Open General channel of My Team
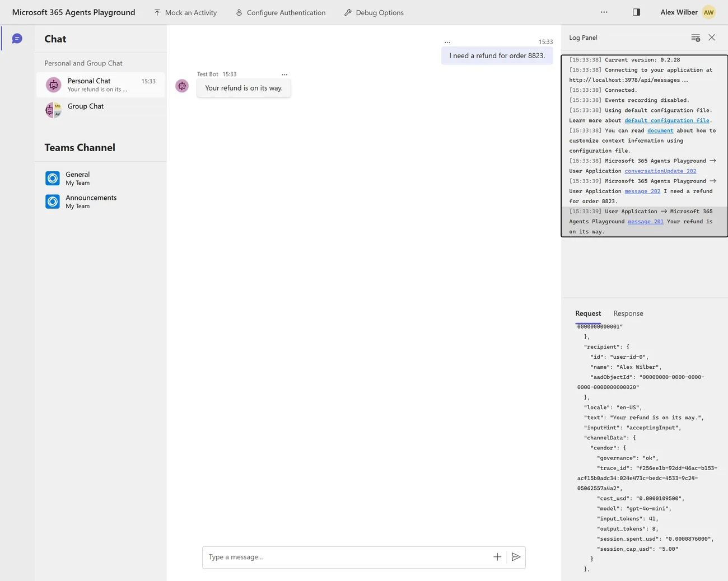This screenshot has width=728, height=581. click(101, 178)
